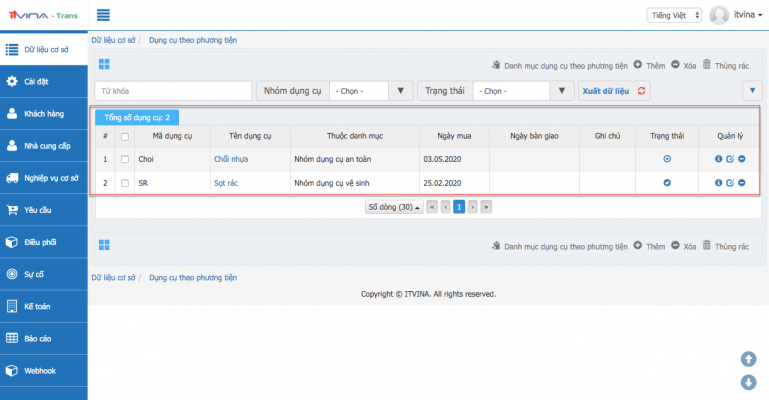Viewport: 769px width, 400px height.
Task: Click the hamburger menu icon in header
Action: 103,15
